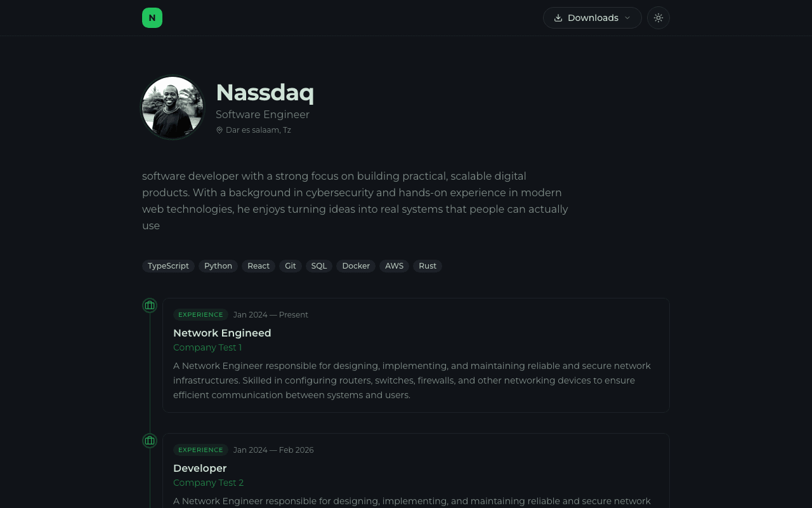Toggle the Docker skill badge
The image size is (812, 508).
(356, 265)
